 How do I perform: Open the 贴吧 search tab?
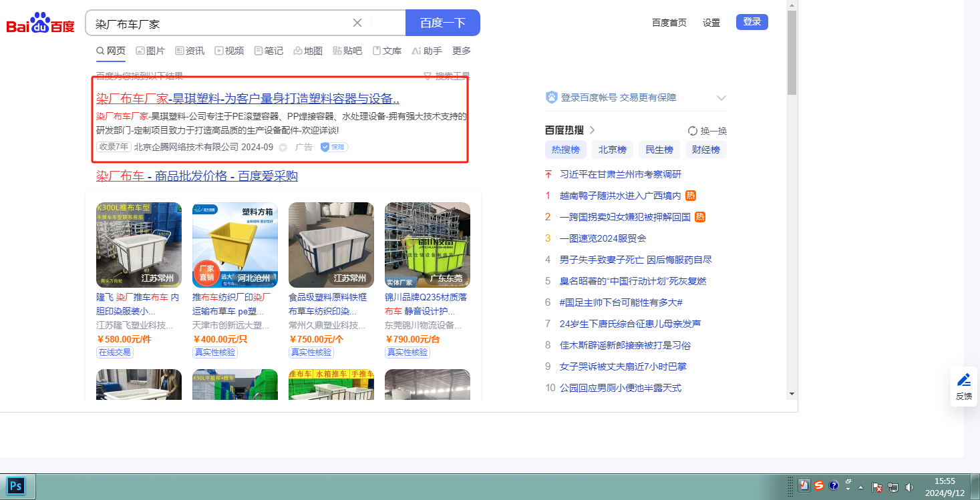(347, 51)
